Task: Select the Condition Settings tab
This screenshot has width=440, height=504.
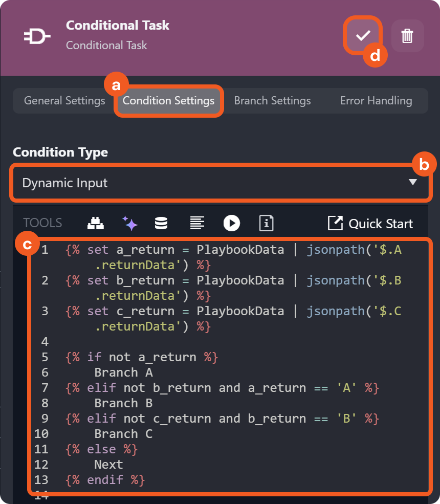Action: coord(168,101)
